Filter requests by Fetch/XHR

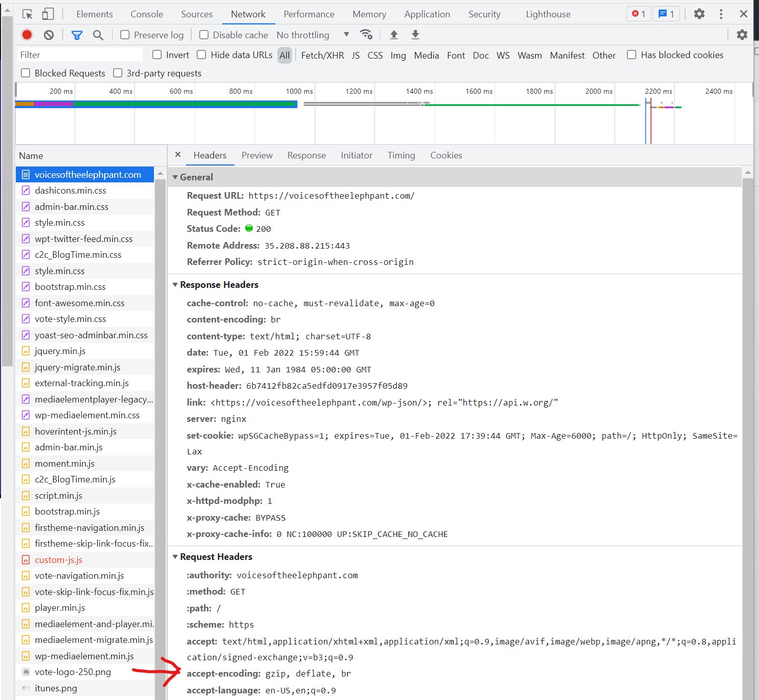322,55
